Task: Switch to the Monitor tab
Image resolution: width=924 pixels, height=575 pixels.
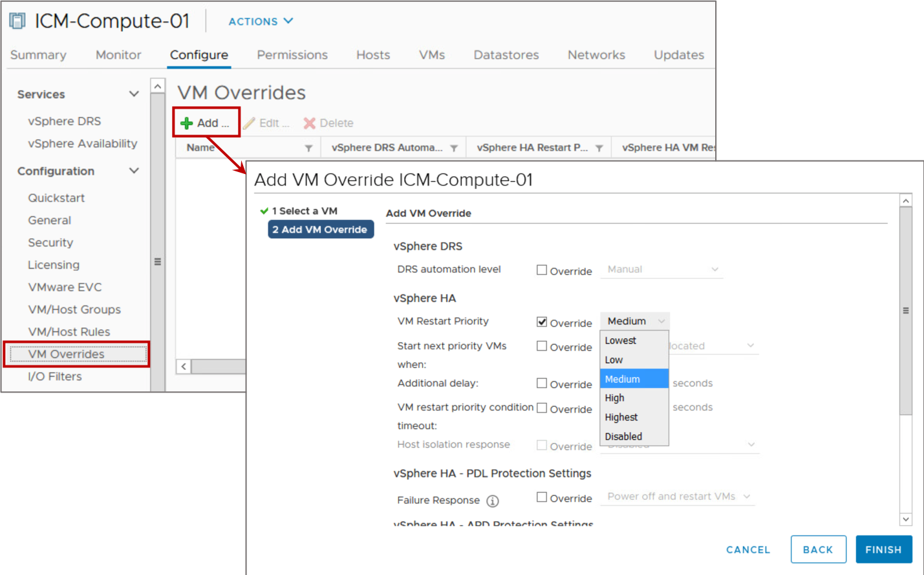Action: point(118,55)
